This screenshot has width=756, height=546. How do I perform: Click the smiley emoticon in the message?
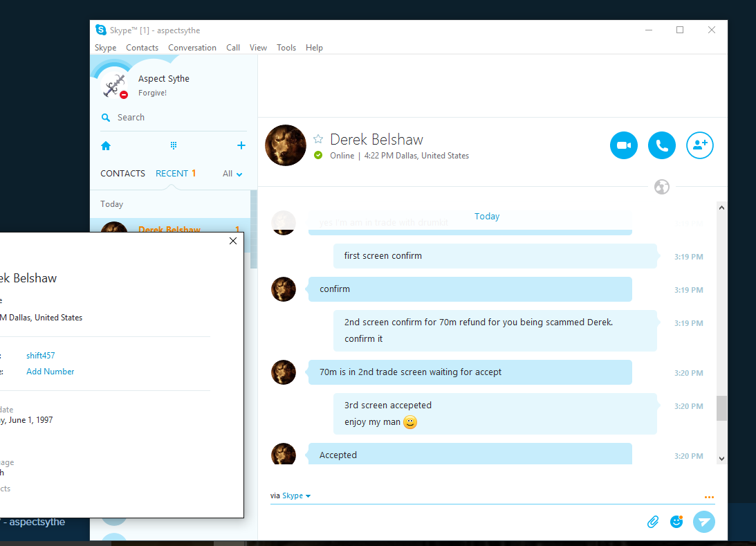[410, 422]
